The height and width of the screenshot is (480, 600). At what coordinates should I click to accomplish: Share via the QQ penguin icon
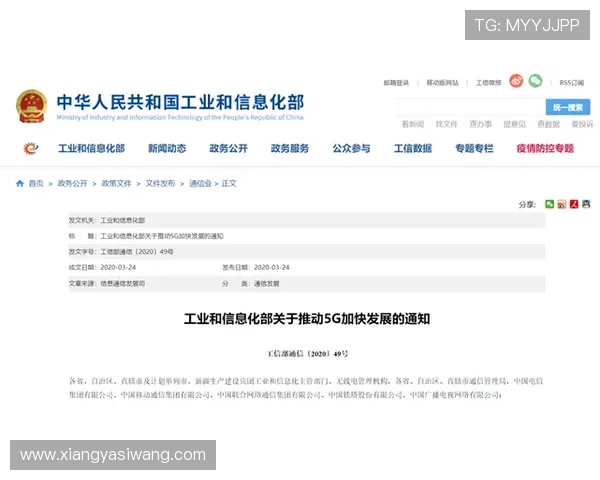tap(586, 204)
